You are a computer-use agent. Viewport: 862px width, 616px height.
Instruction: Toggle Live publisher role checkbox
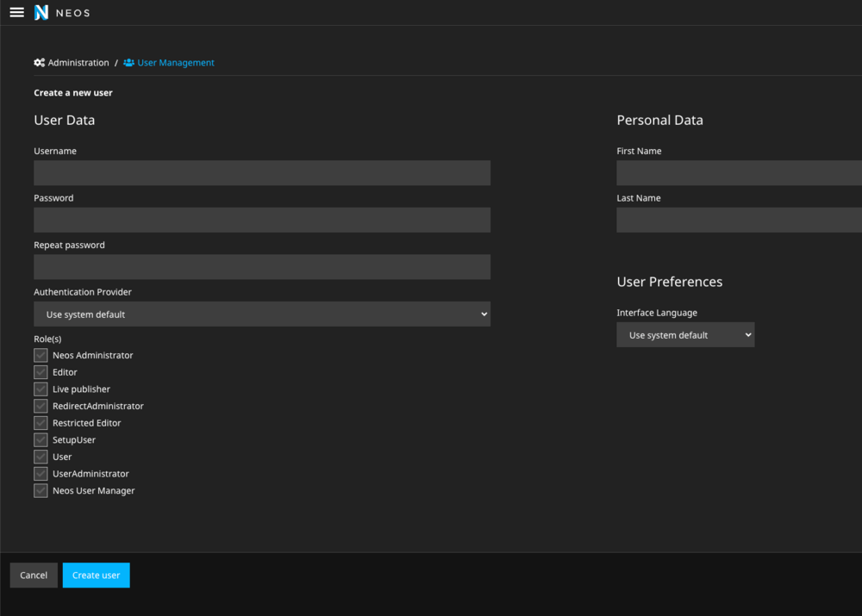(41, 389)
